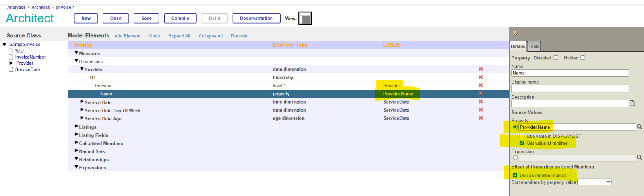This screenshot has height=196, width=644.
Task: Delete the Provider dimension with red X
Action: (481, 69)
